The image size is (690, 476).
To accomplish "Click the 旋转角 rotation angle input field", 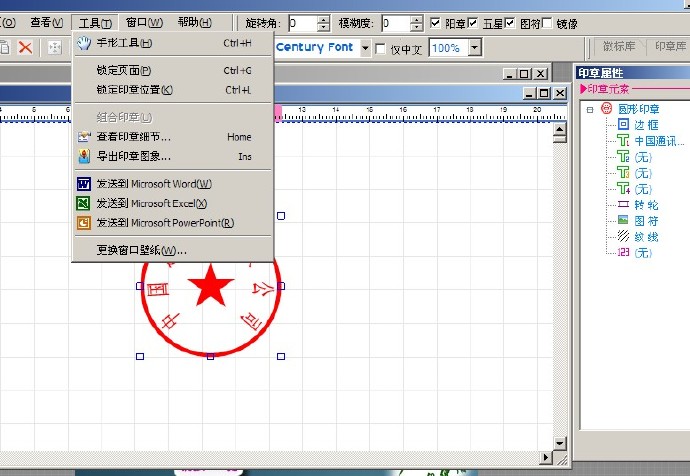I will pyautogui.click(x=301, y=22).
